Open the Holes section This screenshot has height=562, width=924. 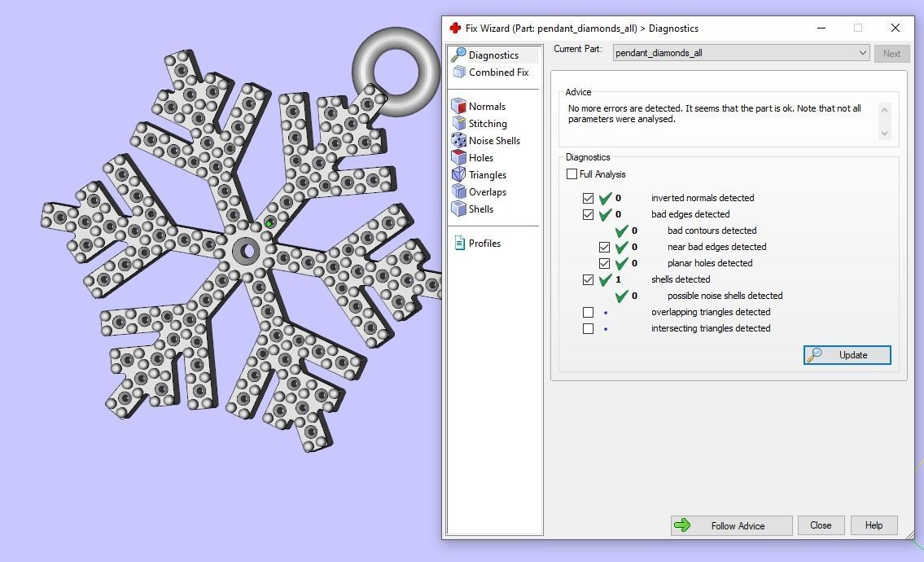coord(481,157)
